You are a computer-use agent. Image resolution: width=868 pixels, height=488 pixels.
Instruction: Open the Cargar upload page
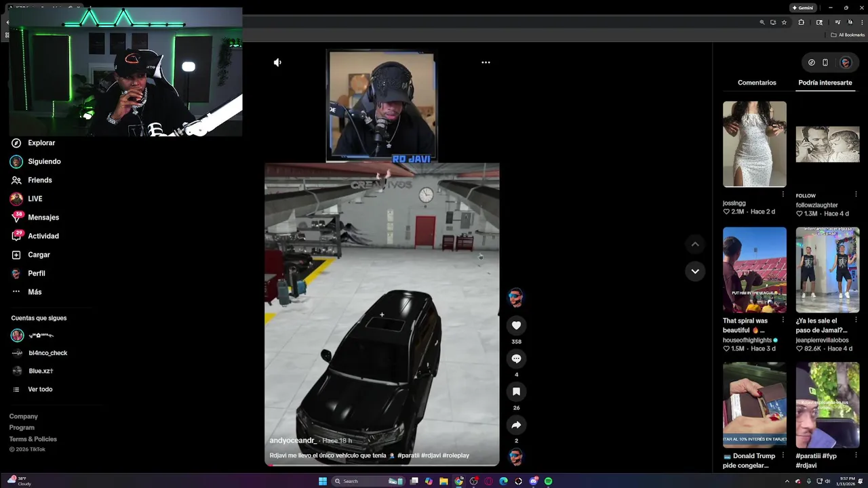point(31,255)
